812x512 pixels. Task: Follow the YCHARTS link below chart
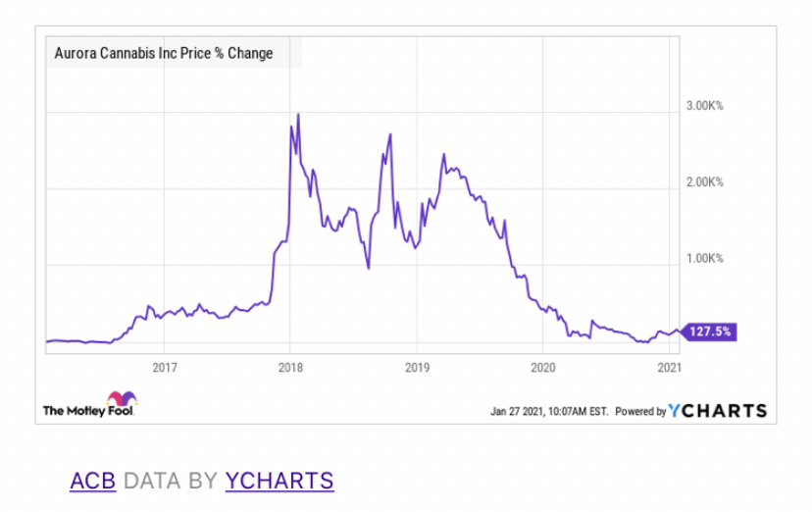point(279,481)
